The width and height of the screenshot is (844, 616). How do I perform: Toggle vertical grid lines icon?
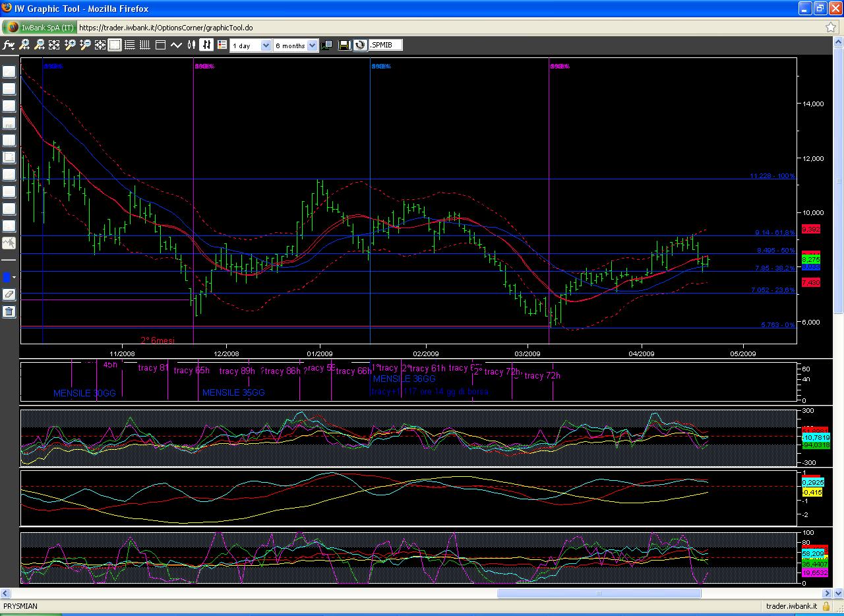click(x=145, y=45)
